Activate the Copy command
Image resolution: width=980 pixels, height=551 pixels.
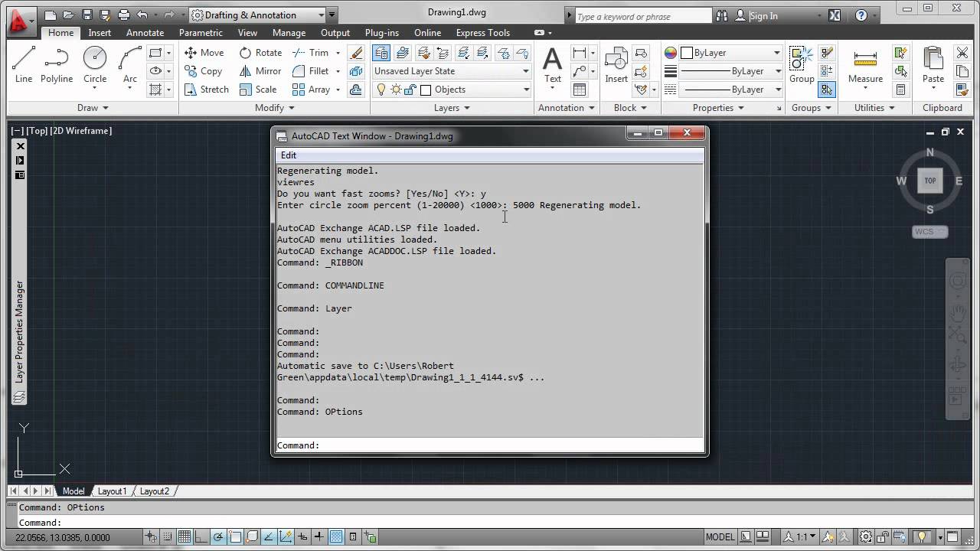[x=204, y=71]
